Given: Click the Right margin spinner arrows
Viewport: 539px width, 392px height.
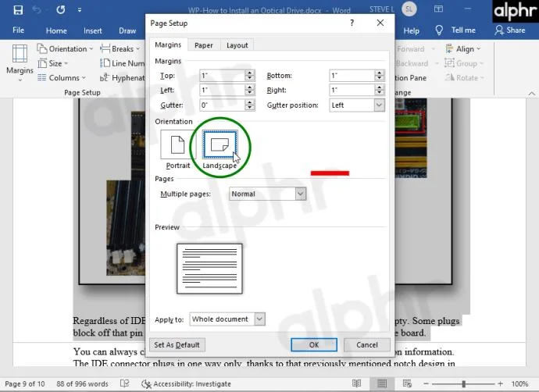Looking at the screenshot, I should pyautogui.click(x=380, y=90).
